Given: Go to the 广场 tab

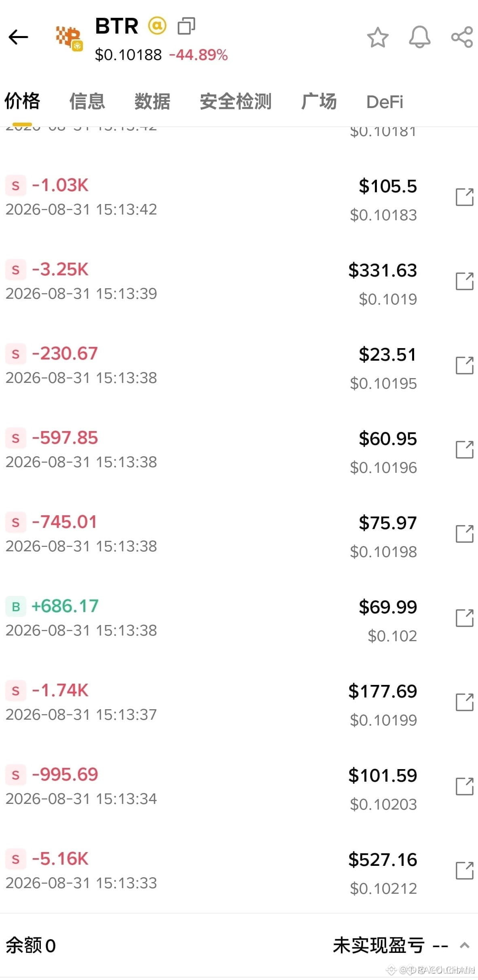Looking at the screenshot, I should point(319,101).
